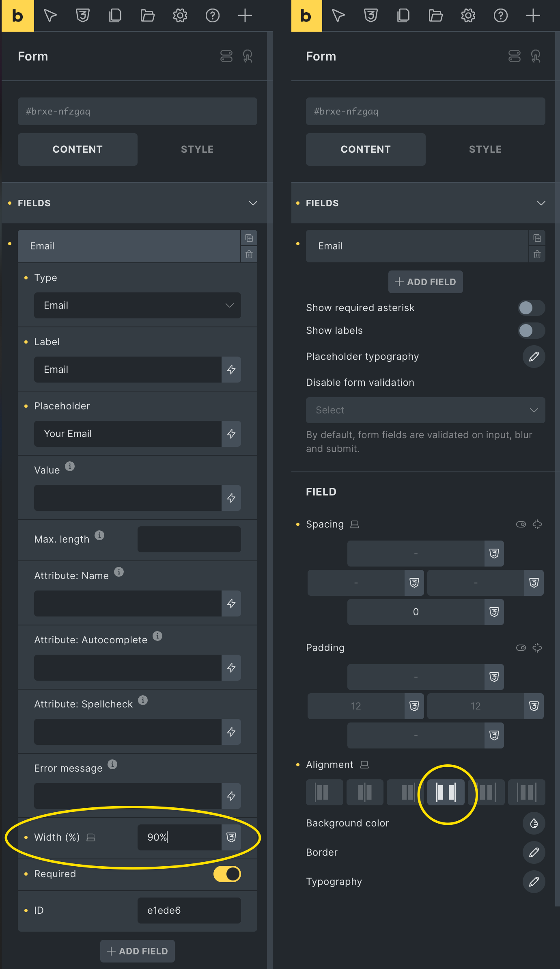Duplicate the Email field in the right panel

[x=537, y=238]
